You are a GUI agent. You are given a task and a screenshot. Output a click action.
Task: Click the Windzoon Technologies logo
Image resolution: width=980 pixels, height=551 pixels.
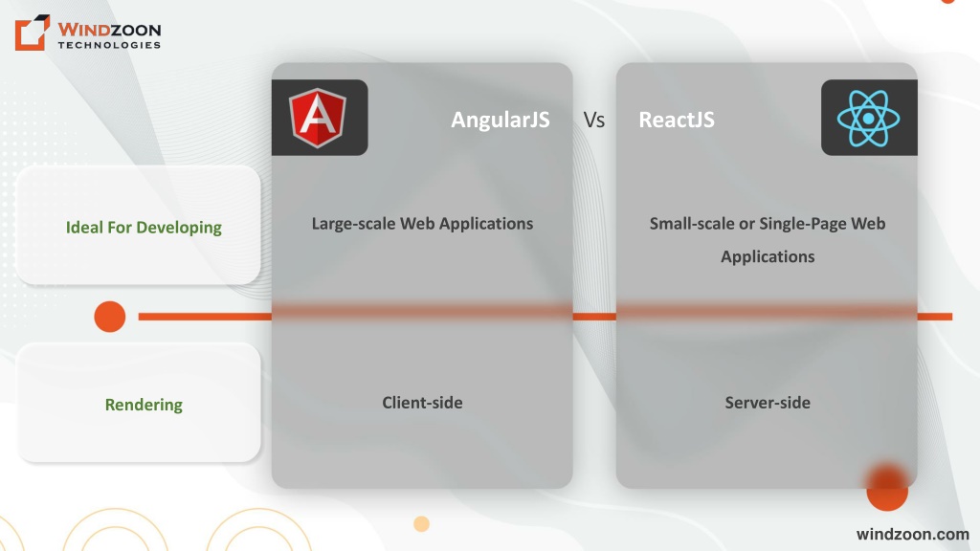88,33
